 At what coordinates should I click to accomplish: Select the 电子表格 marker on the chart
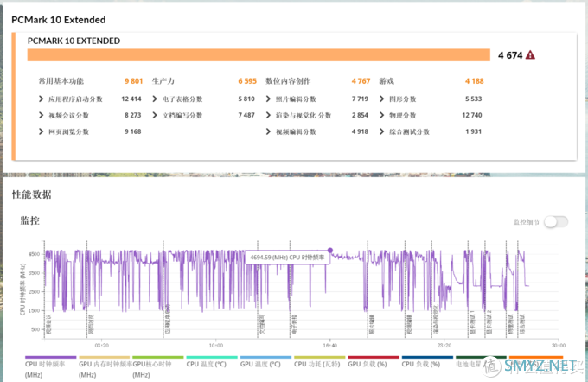[294, 325]
